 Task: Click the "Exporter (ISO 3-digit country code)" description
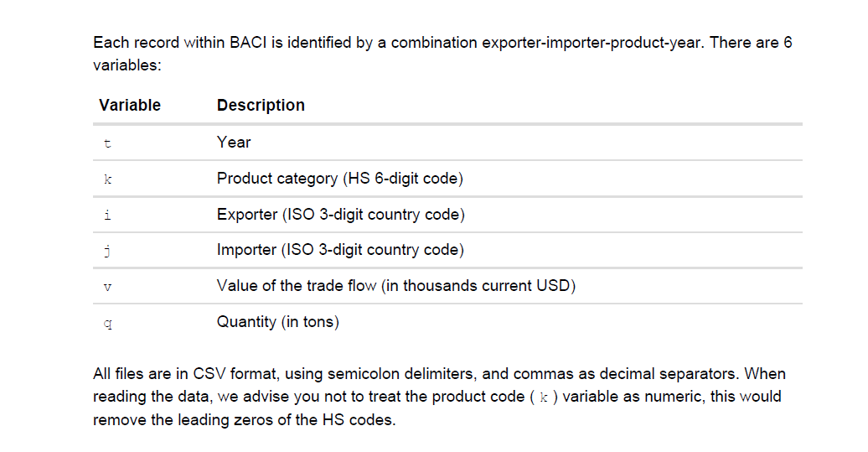340,215
